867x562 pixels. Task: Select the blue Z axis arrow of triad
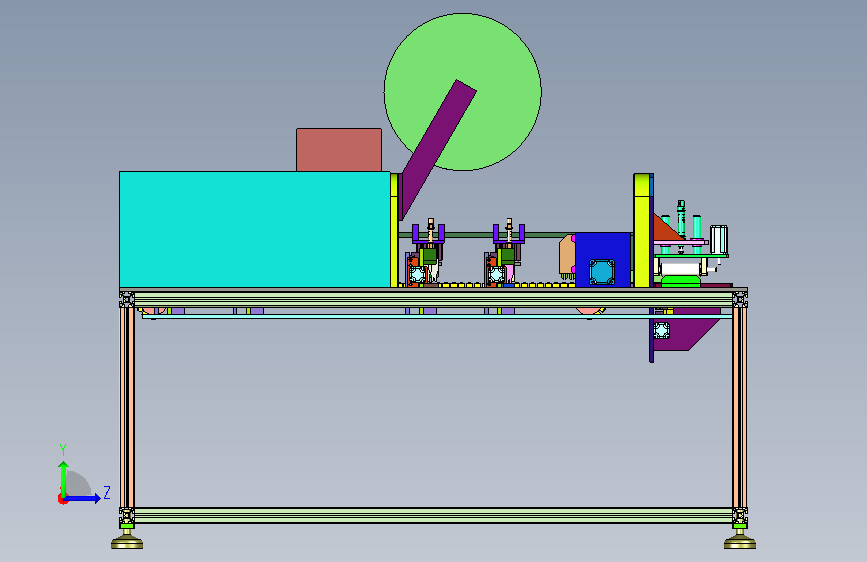click(x=83, y=498)
